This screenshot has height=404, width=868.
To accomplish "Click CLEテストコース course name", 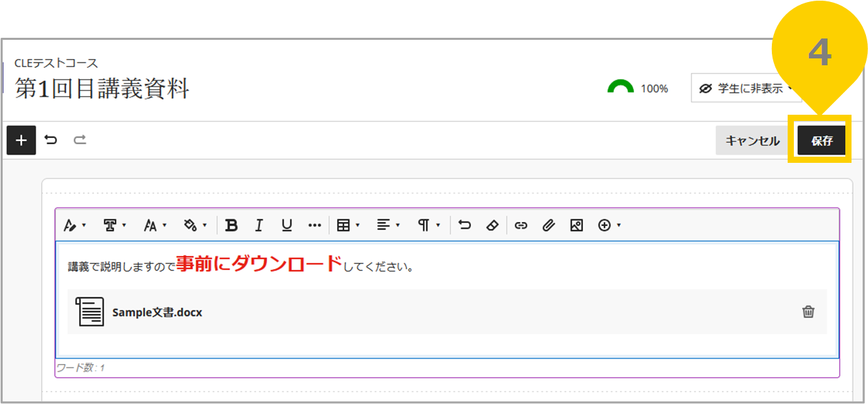I will [56, 63].
